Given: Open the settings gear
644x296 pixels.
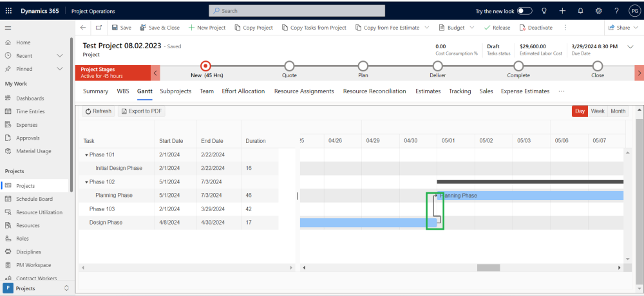Looking at the screenshot, I should click(598, 11).
